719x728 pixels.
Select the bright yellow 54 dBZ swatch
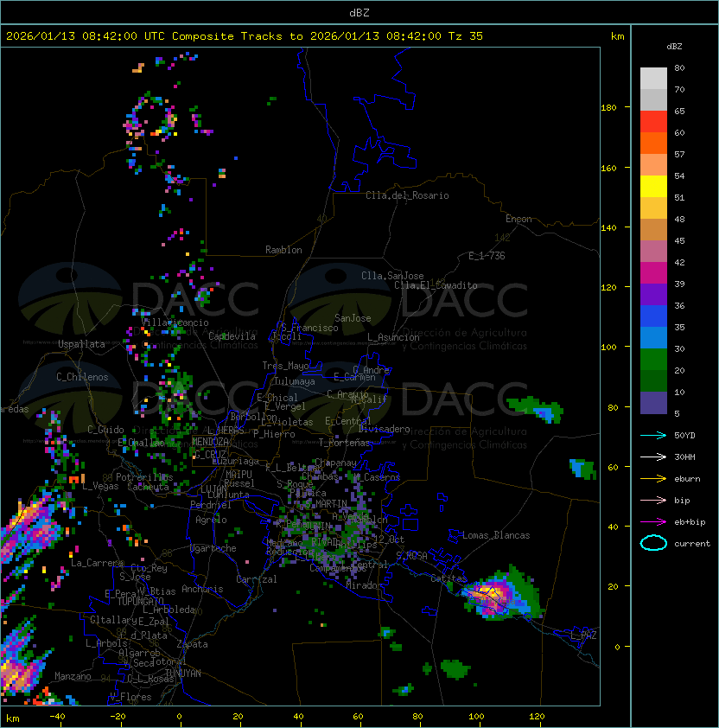[653, 186]
